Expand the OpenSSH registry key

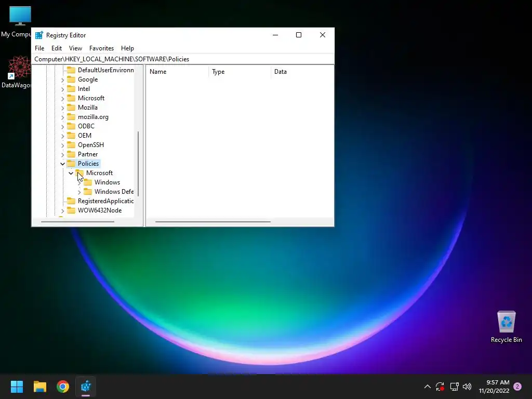(62, 145)
